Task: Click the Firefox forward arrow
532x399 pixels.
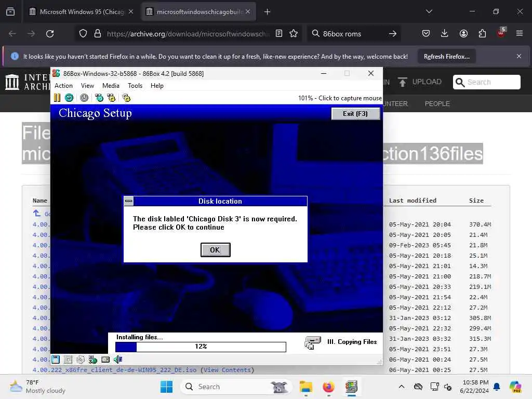Action: point(31,34)
